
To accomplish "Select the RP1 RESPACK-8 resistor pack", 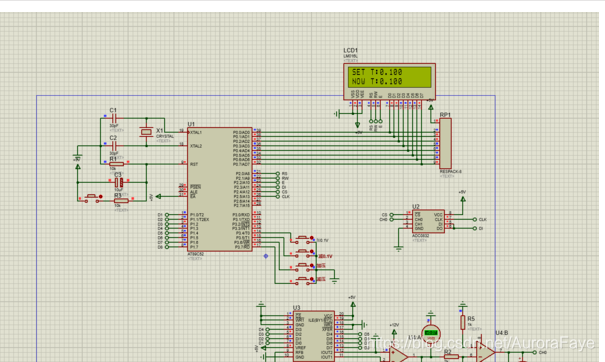I will pyautogui.click(x=445, y=143).
